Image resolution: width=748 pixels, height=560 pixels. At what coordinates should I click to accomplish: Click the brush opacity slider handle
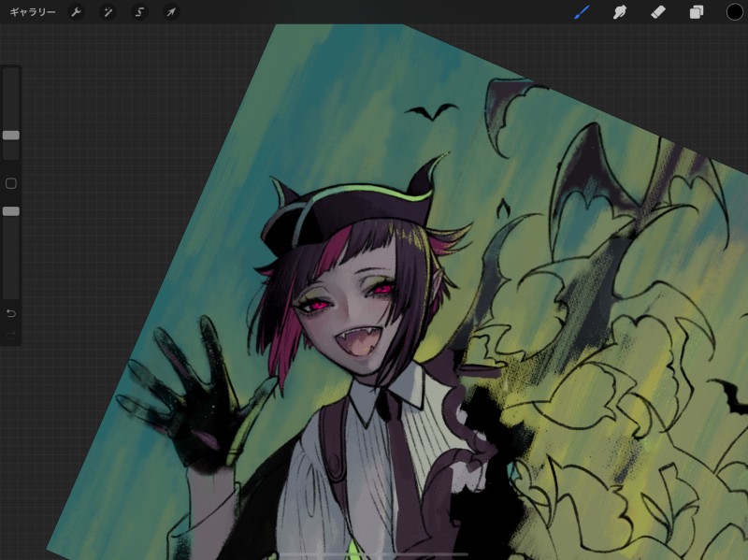click(11, 211)
